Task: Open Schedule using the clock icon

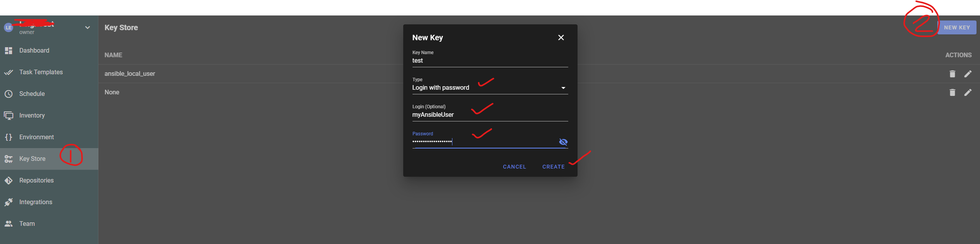Action: coord(8,94)
